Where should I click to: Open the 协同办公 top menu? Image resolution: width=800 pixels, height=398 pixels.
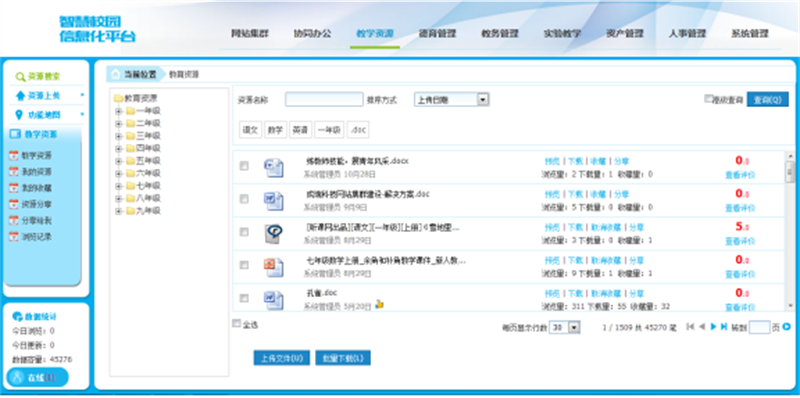click(x=312, y=34)
